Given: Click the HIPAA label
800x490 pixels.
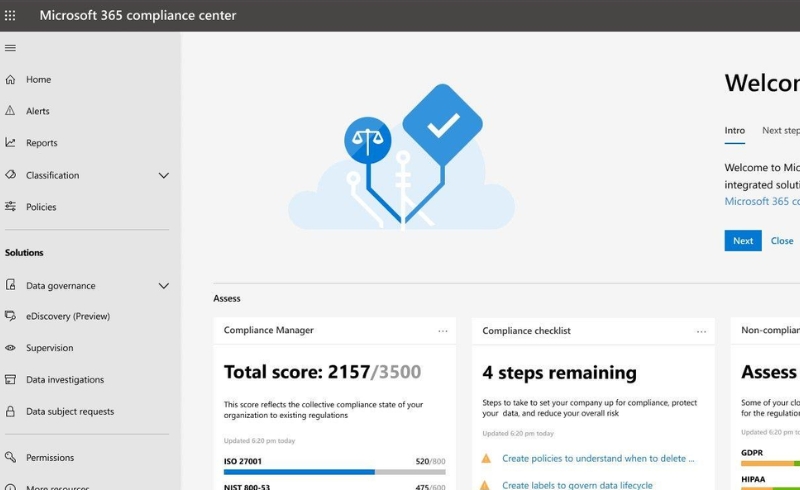Looking at the screenshot, I should tap(753, 479).
